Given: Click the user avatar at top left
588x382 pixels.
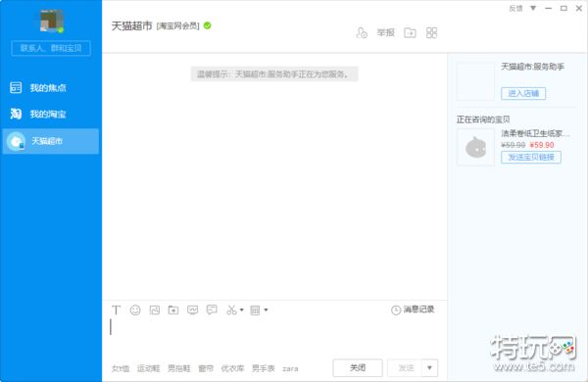Looking at the screenshot, I should tap(52, 21).
